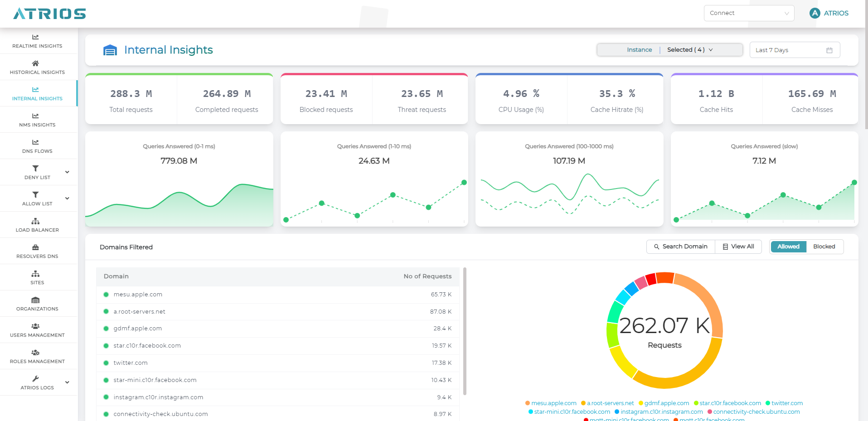Select the Allowed domains toggle
868x421 pixels.
click(788, 247)
